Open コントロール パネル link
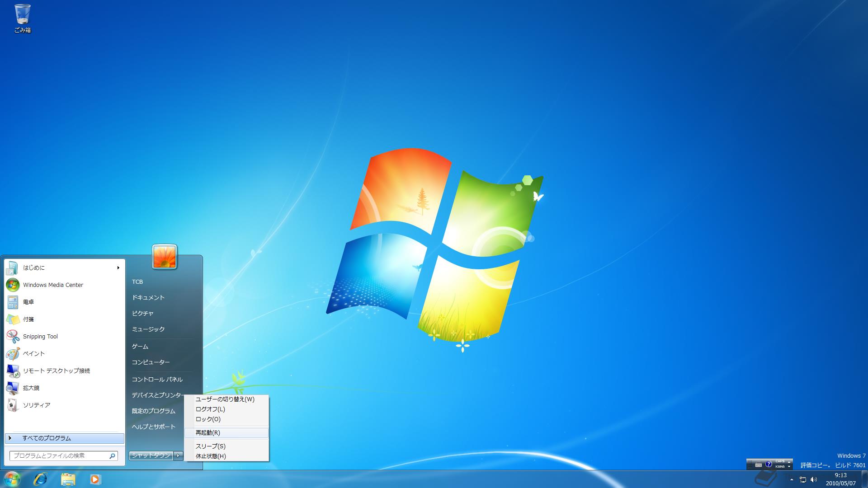Viewport: 868px width, 488px height. click(157, 380)
